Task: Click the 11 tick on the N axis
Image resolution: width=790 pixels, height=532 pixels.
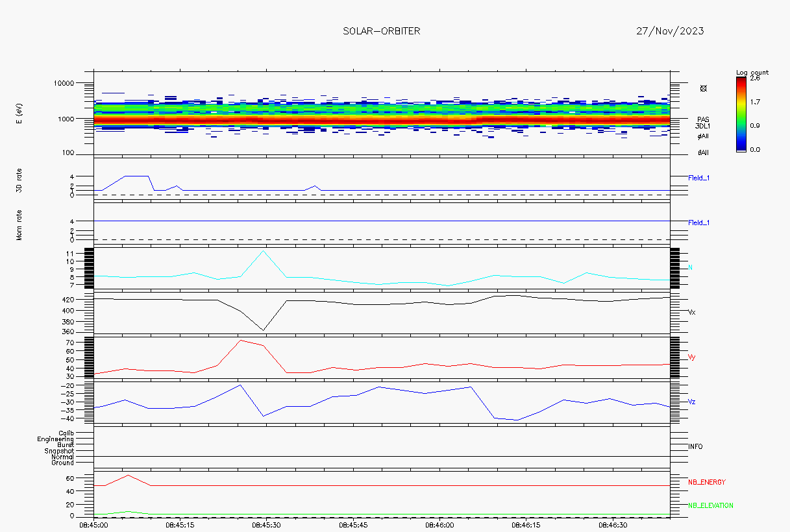Action: coord(71,253)
